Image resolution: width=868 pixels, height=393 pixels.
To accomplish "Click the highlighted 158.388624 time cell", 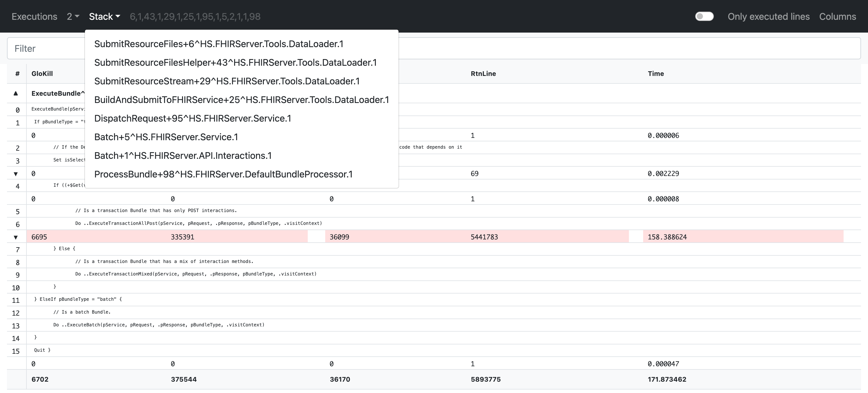I will 667,237.
